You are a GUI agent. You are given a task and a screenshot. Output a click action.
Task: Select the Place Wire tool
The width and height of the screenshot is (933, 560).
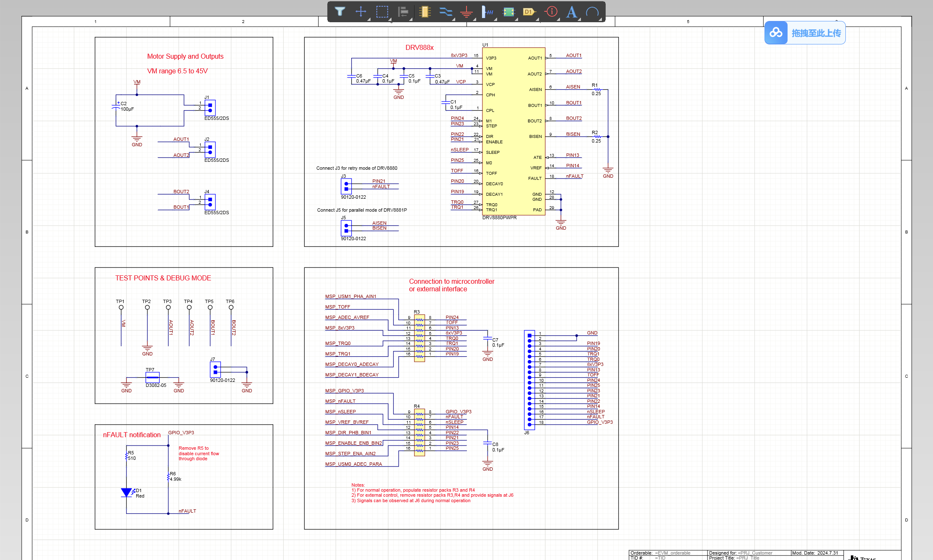coord(446,12)
